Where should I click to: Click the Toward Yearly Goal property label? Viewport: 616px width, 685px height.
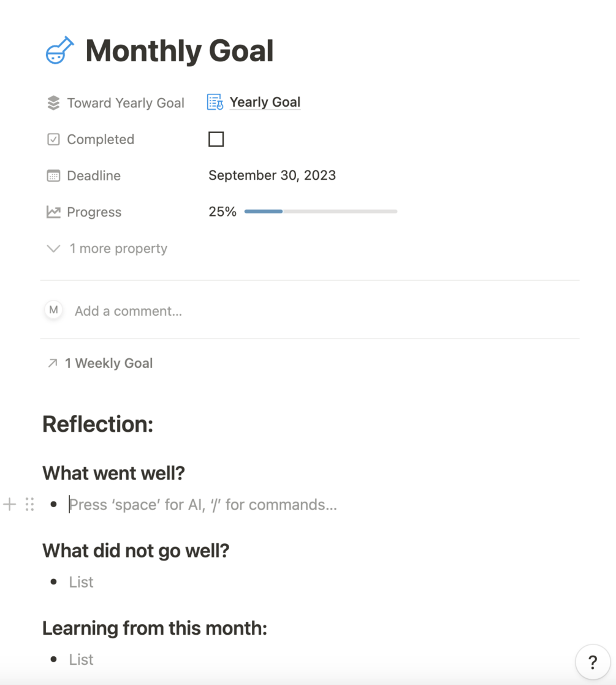(x=125, y=103)
